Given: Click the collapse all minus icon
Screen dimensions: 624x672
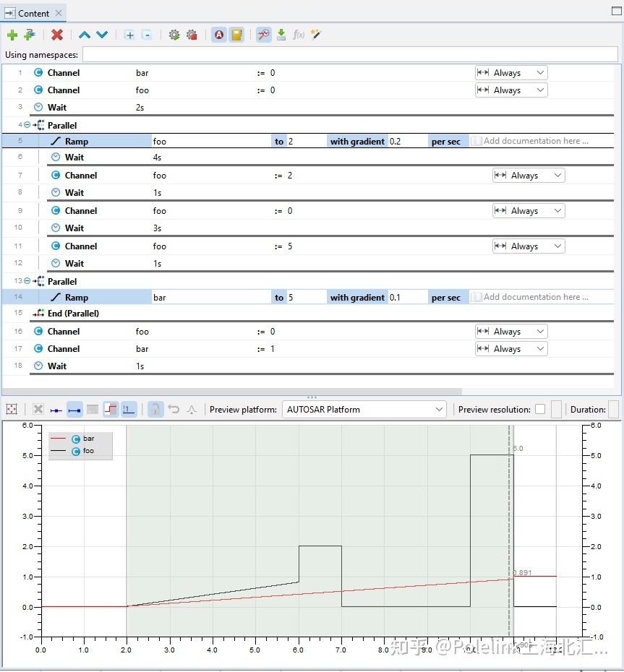Looking at the screenshot, I should 147,35.
